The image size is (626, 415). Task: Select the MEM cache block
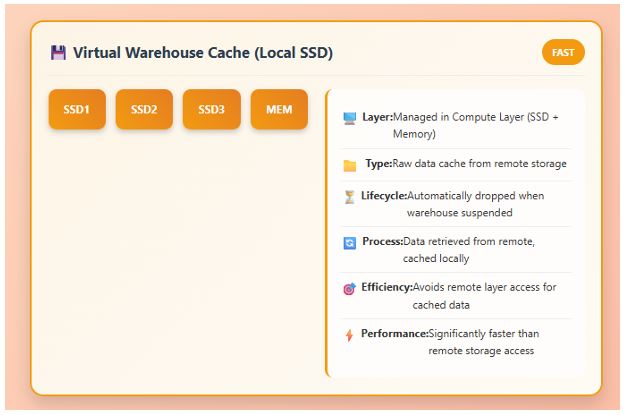279,110
